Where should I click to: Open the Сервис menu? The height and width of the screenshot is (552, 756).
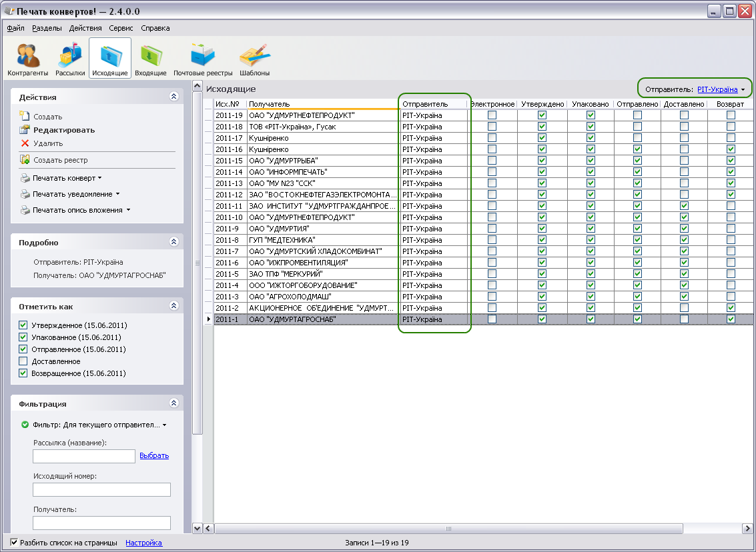(x=121, y=28)
